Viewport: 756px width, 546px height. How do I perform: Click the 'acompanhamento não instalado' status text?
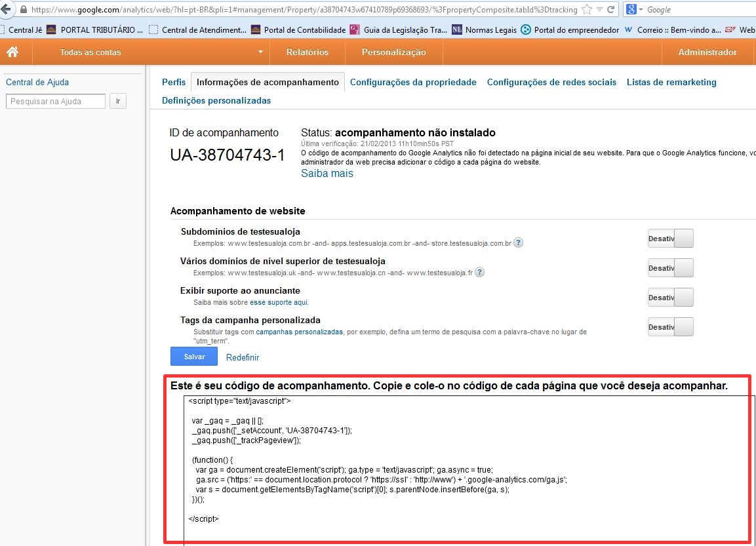tap(415, 132)
